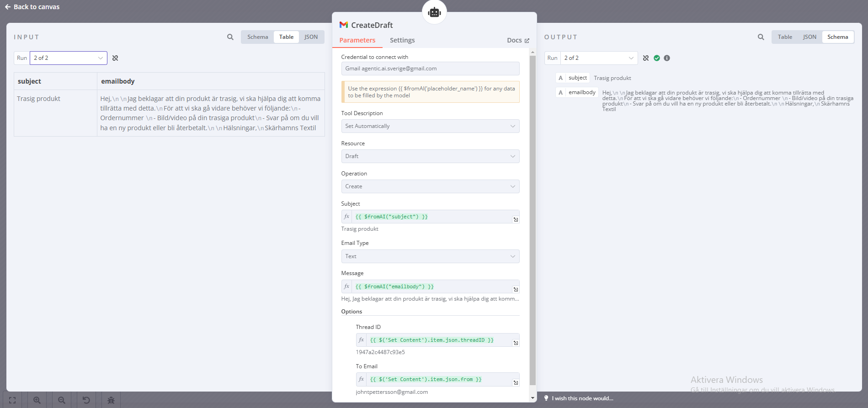Click the lightbulb feedback icon
The image size is (868, 408).
(x=546, y=398)
